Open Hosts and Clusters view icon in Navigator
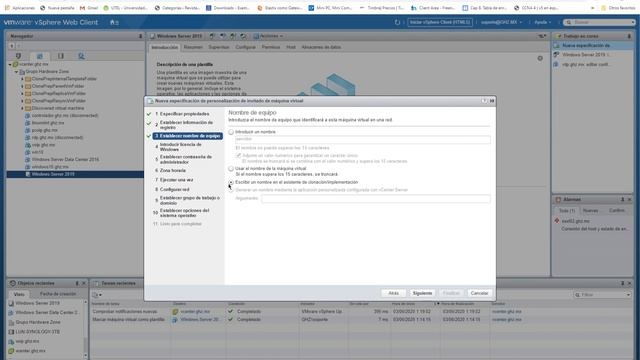Image resolution: width=640 pixels, height=360 pixels. [18, 56]
